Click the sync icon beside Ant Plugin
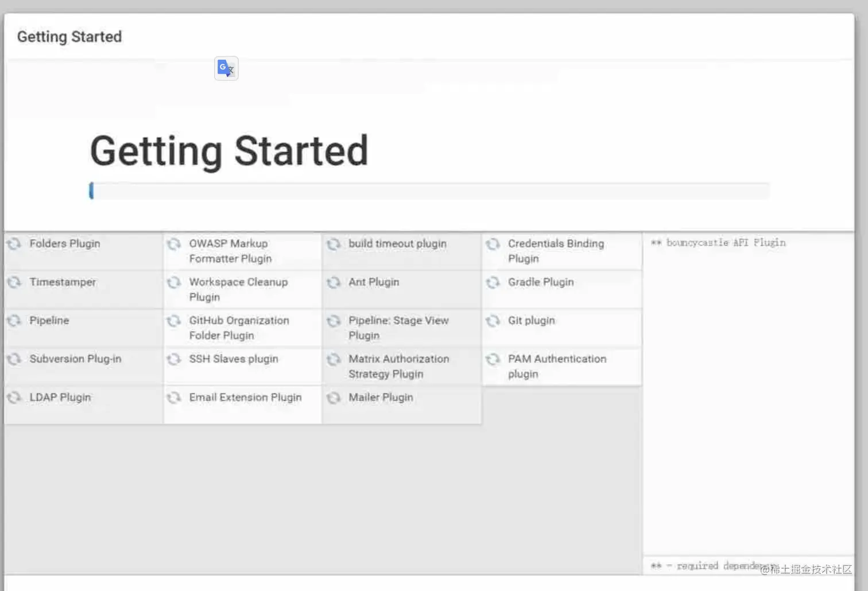 [x=334, y=282]
